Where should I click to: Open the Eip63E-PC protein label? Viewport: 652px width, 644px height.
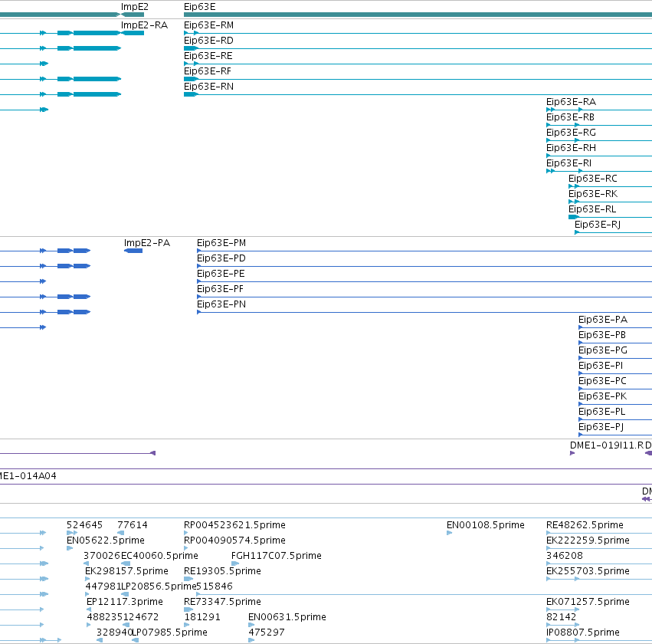pyautogui.click(x=602, y=382)
